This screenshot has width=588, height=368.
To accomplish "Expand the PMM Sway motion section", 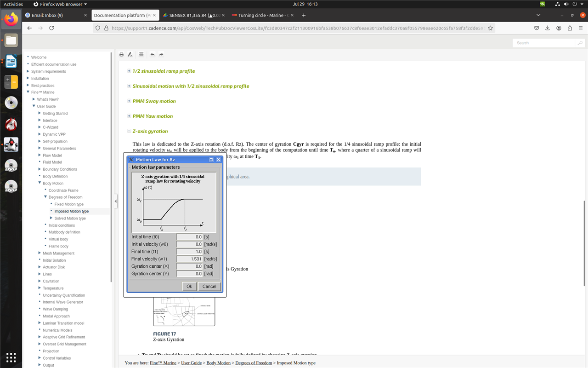I will pyautogui.click(x=129, y=101).
